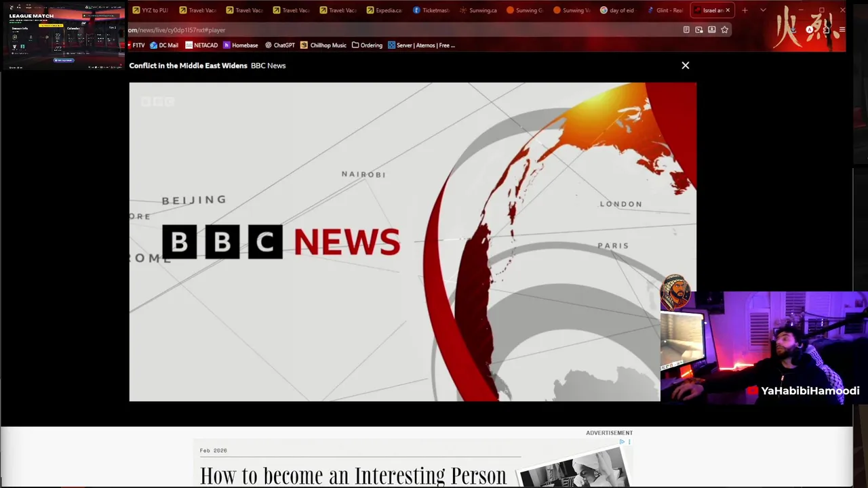Screen dimensions: 868x488
Task: Open the Homebase bookmark
Action: point(241,45)
